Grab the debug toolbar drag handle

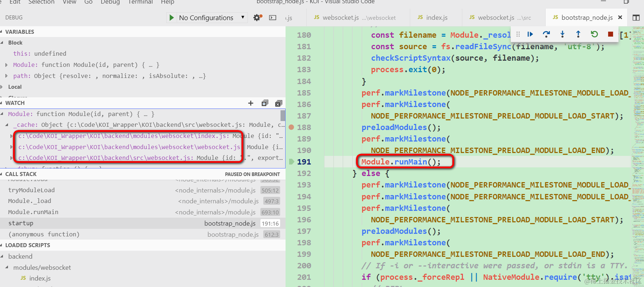coord(518,34)
